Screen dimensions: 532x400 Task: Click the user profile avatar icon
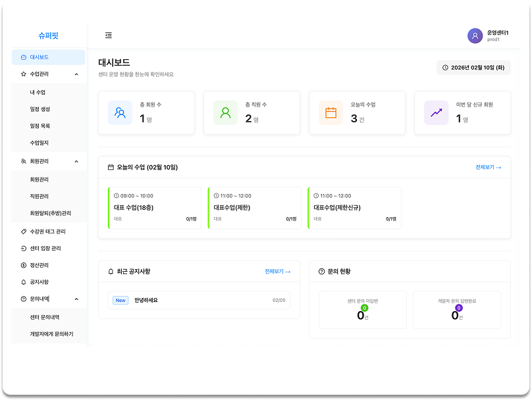click(x=475, y=36)
